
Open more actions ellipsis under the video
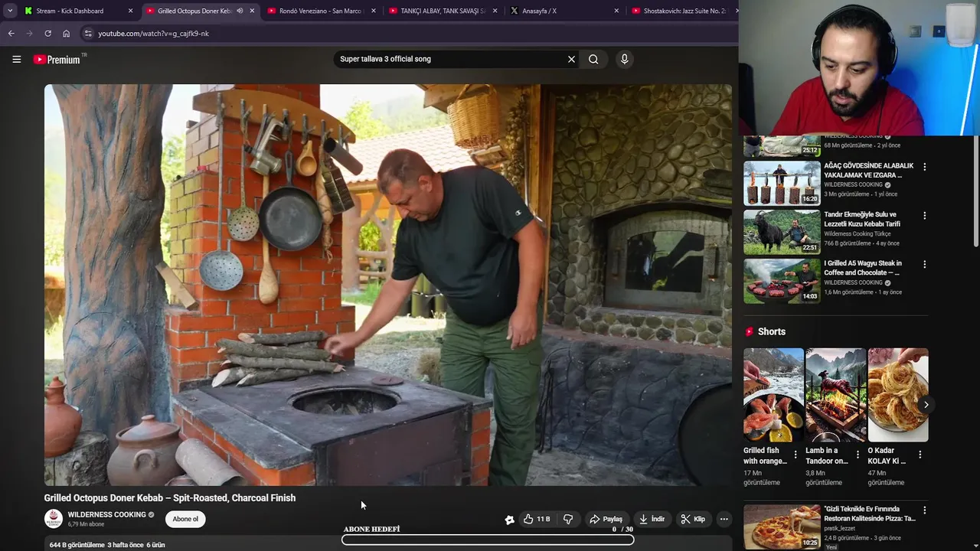(724, 519)
